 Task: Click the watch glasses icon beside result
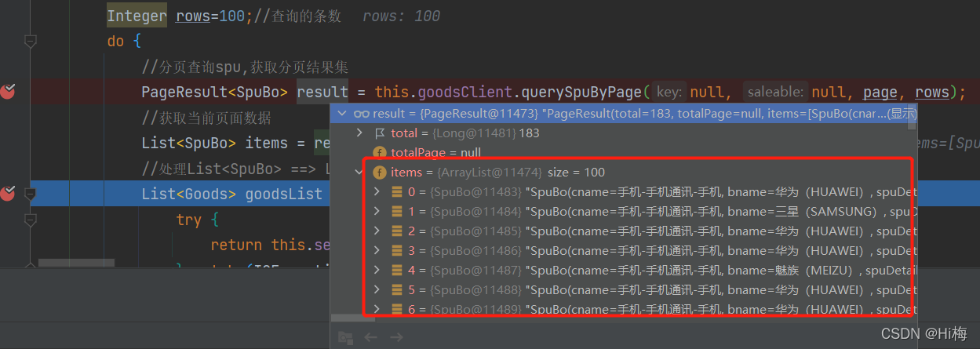pos(362,114)
